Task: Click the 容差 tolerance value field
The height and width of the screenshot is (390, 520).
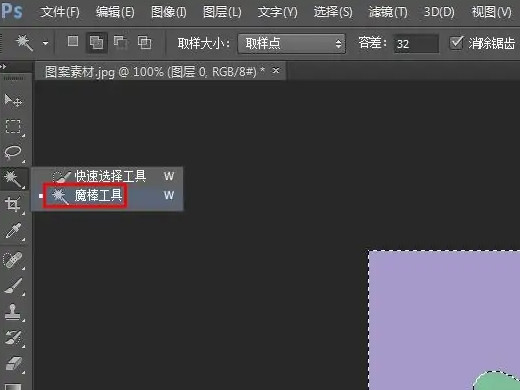Action: tap(416, 44)
